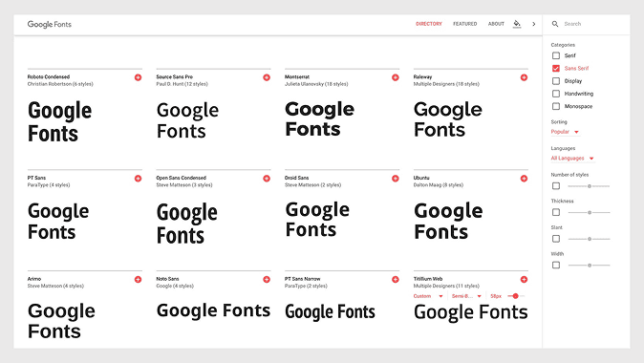644x363 pixels.
Task: Adjust Titillium Web font size slider
Action: coord(515,296)
